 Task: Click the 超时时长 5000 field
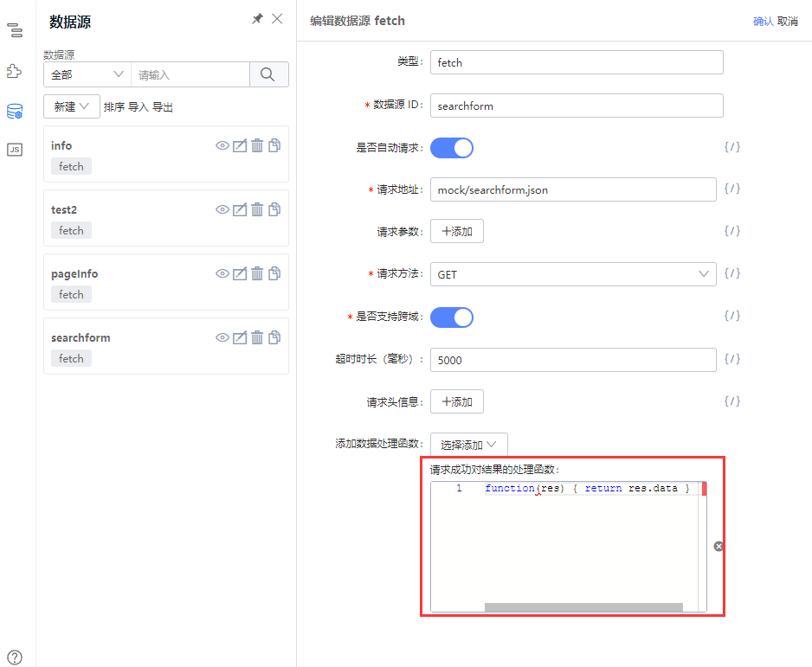pyautogui.click(x=573, y=360)
